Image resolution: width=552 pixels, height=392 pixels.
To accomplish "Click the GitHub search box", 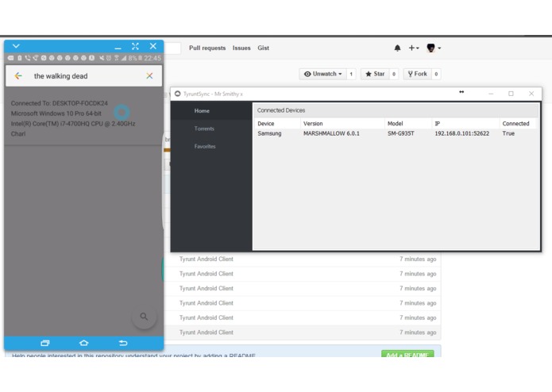I will pyautogui.click(x=172, y=48).
